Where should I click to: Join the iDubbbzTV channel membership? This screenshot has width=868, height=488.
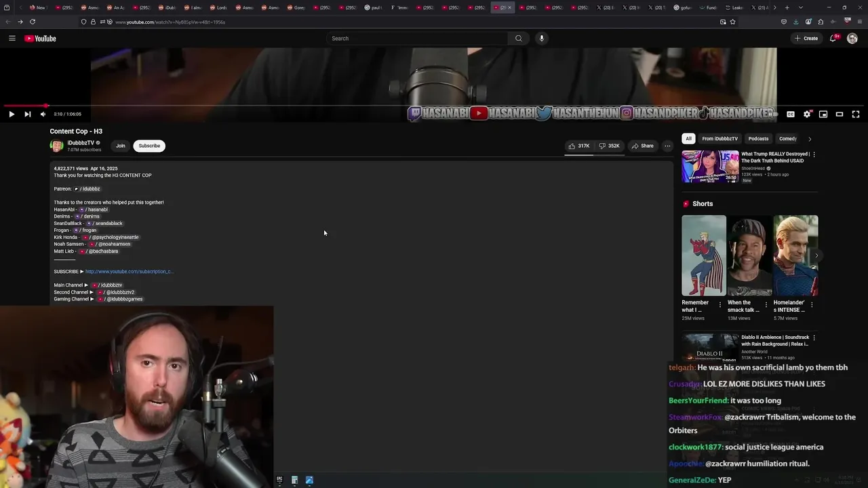[120, 146]
